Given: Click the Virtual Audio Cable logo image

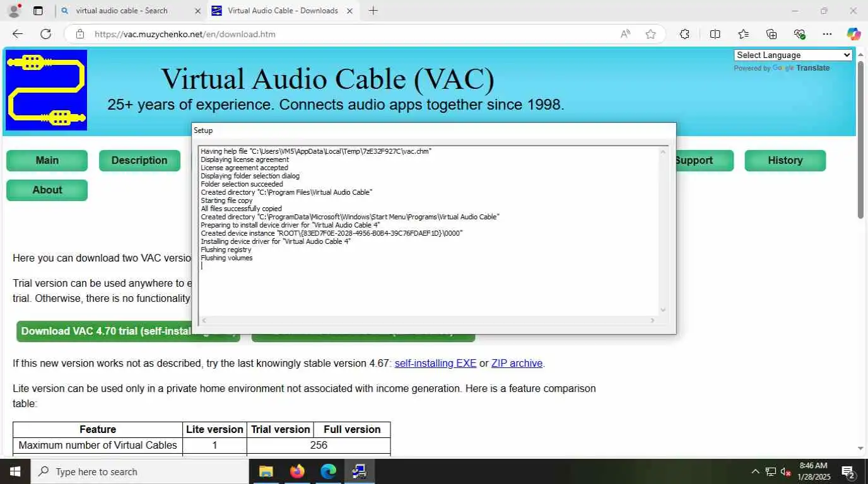Looking at the screenshot, I should (x=46, y=90).
